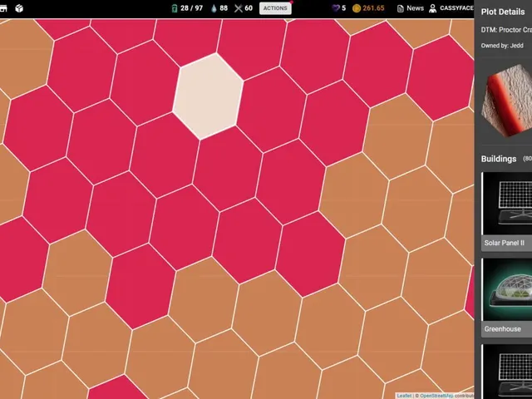
Task: Select the white highlighted hexagon plot
Action: click(x=208, y=96)
